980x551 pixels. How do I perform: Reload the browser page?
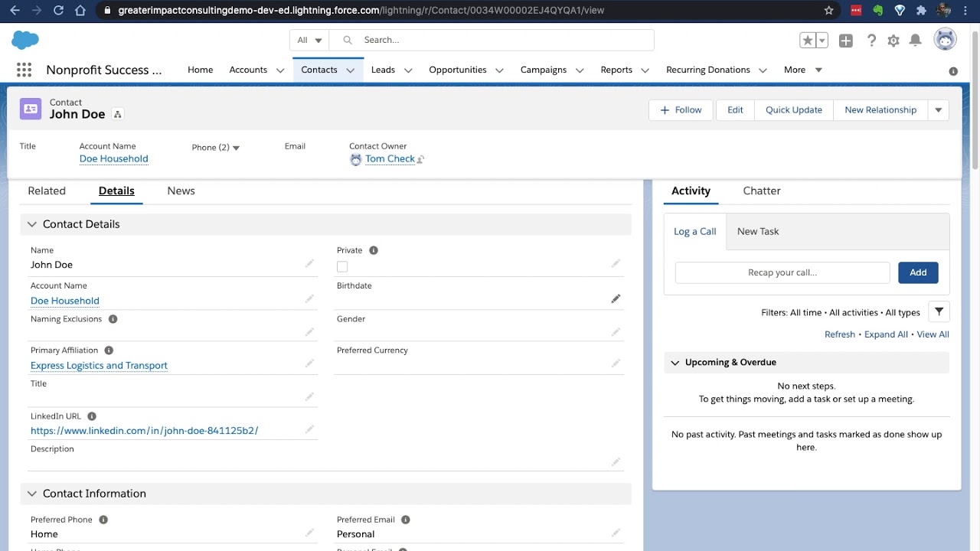point(59,11)
